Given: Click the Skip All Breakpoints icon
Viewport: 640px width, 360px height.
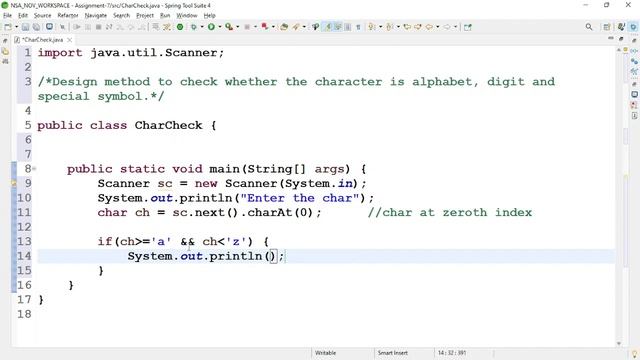Looking at the screenshot, I should [x=62, y=27].
